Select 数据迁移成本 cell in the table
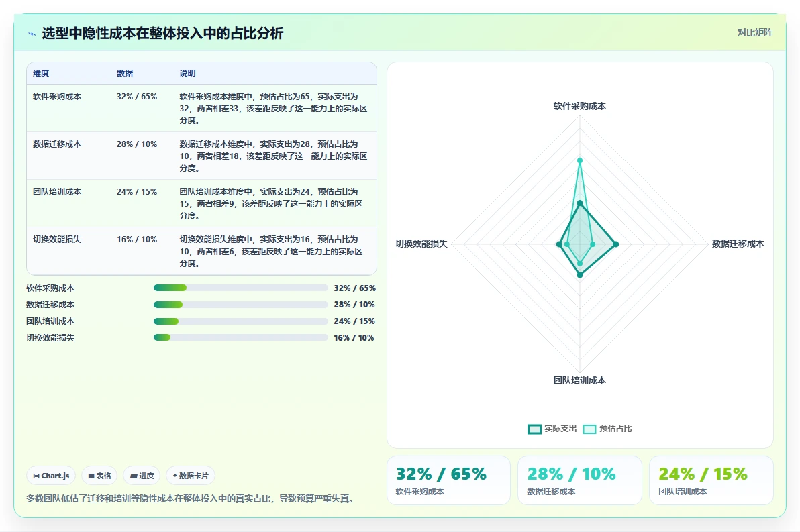This screenshot has width=800, height=532. [x=56, y=144]
